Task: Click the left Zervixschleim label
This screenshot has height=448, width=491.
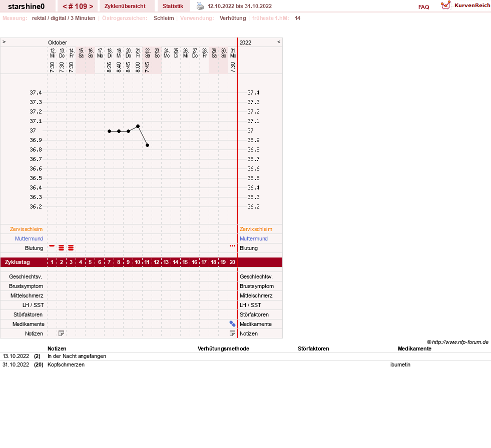Action: [27, 229]
